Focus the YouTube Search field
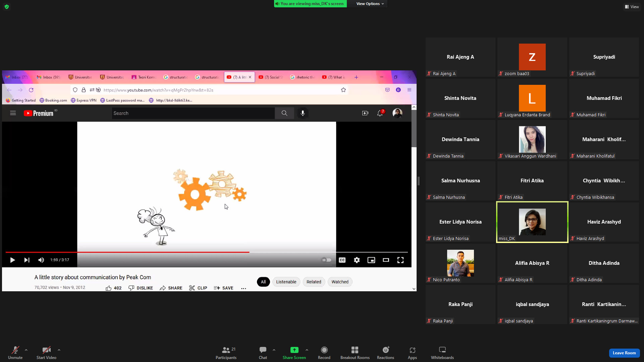The image size is (644, 362). click(x=193, y=113)
